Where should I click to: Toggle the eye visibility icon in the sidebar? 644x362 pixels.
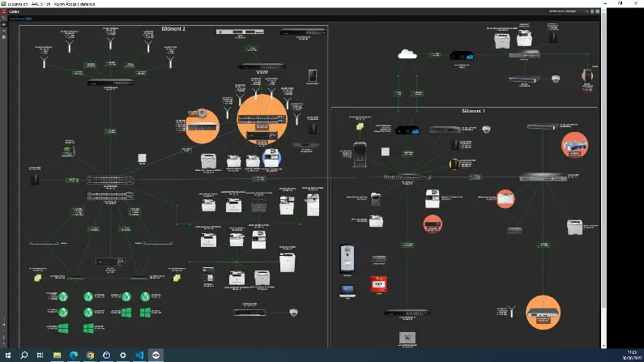pos(3,24)
